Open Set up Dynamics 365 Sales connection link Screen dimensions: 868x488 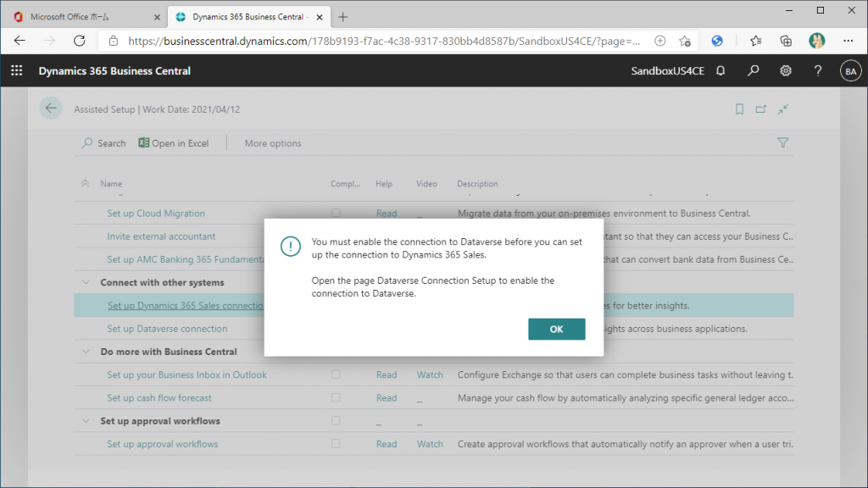click(x=186, y=305)
